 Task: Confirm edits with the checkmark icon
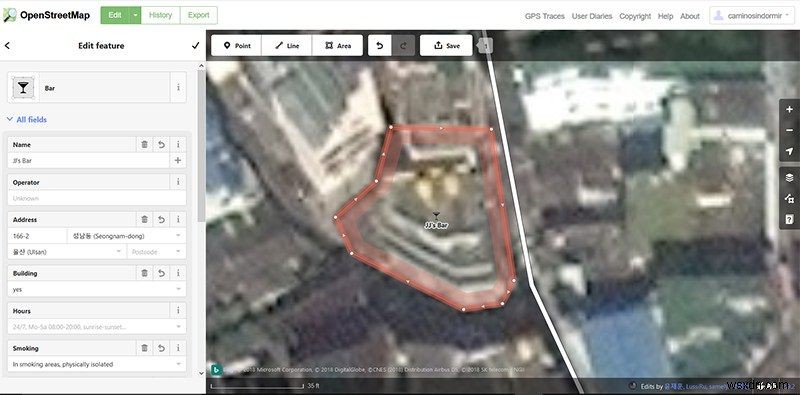(195, 45)
